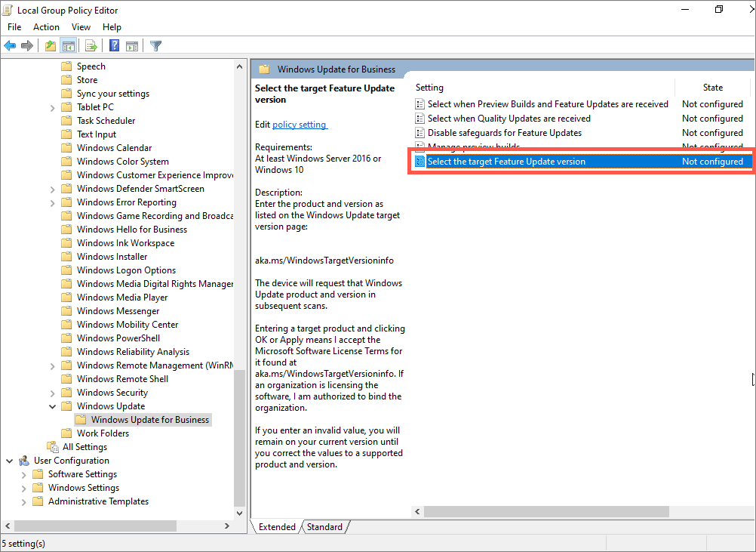Click the Filter funnel toolbar icon

(x=155, y=46)
